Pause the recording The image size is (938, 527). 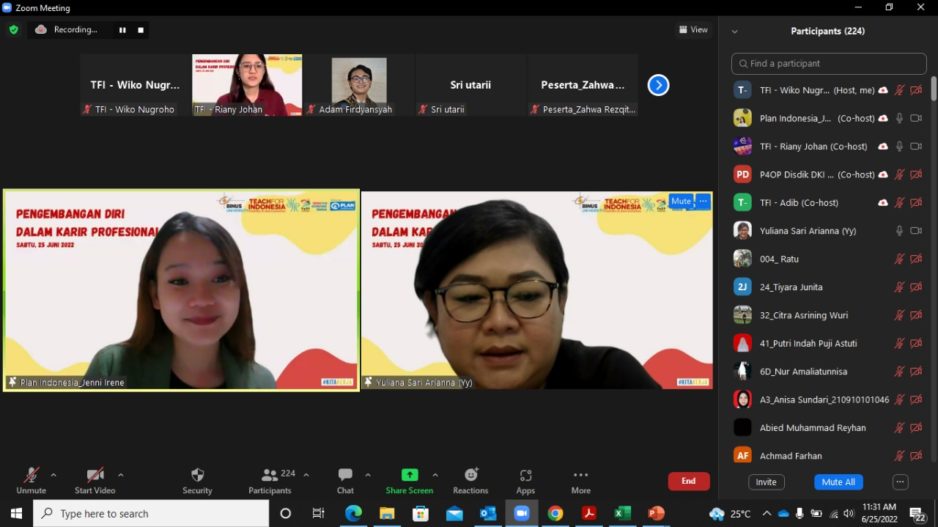(123, 30)
